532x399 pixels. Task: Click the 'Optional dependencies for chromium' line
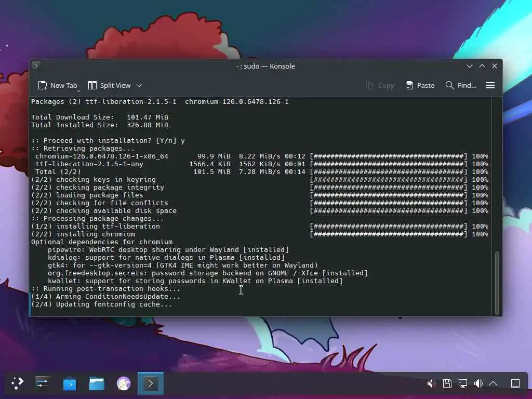click(102, 242)
